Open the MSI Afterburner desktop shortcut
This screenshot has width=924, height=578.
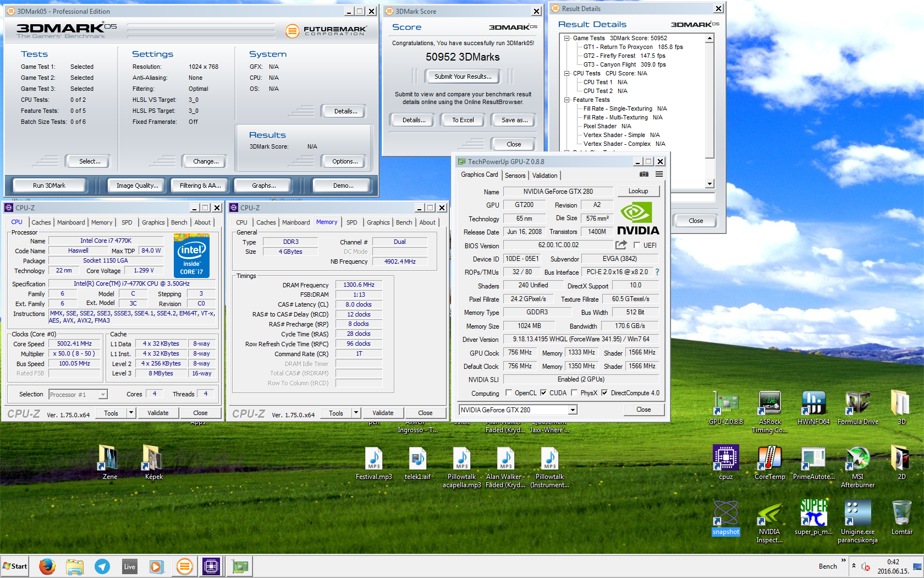(x=857, y=466)
